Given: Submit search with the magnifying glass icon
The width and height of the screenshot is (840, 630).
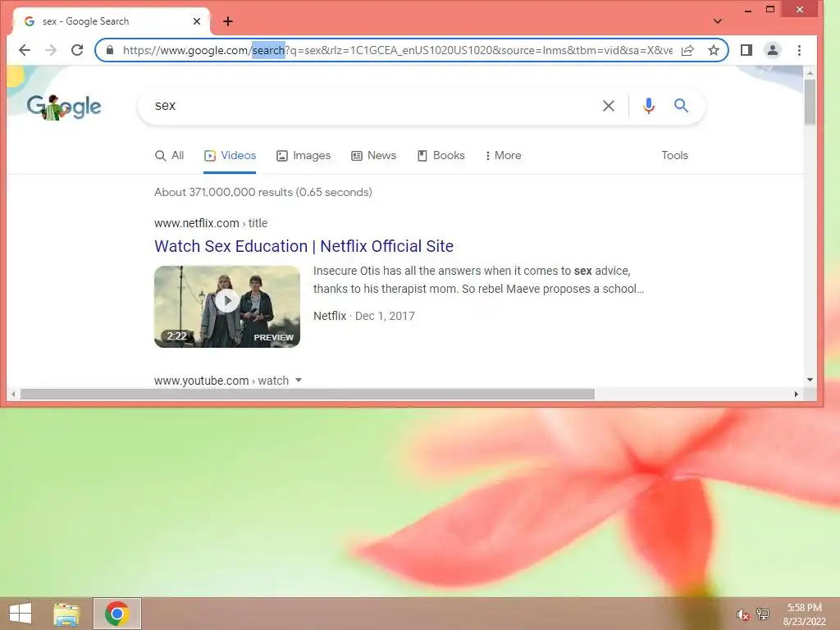Looking at the screenshot, I should coord(681,106).
